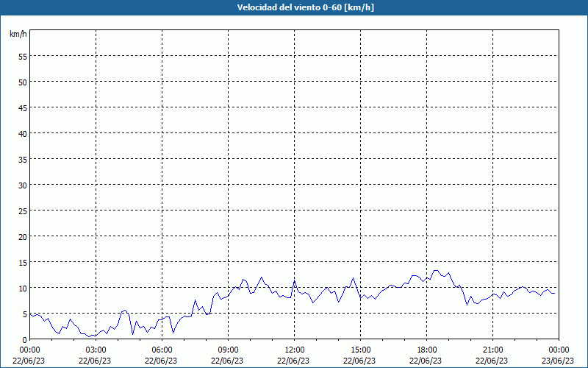The width and height of the screenshot is (588, 368).
Task: Click the 06:00 time label
Action: [162, 350]
